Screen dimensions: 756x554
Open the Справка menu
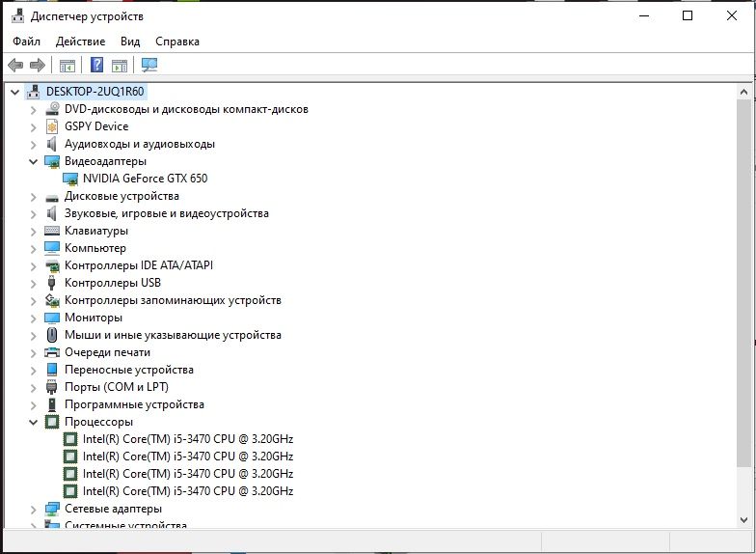tap(177, 42)
